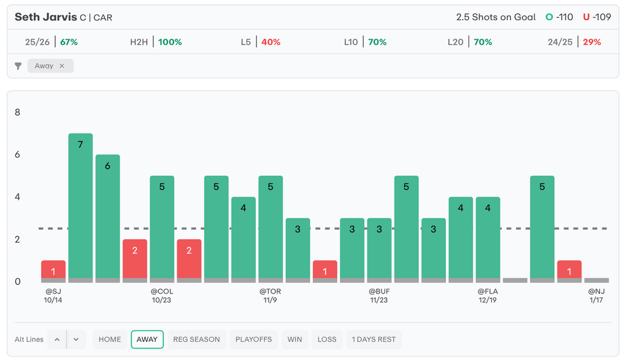The height and width of the screenshot is (364, 628).
Task: Filter games by LOSS
Action: pyautogui.click(x=327, y=339)
